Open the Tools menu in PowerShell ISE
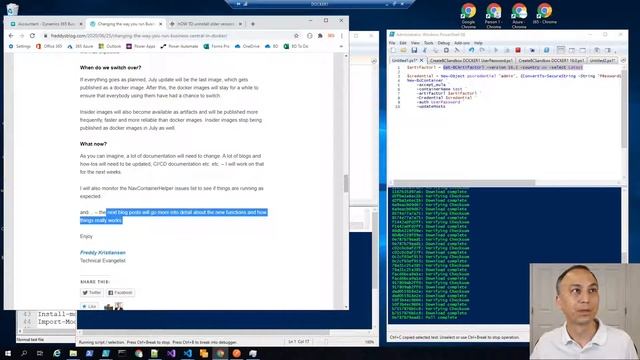The height and width of the screenshot is (360, 640). (x=429, y=43)
